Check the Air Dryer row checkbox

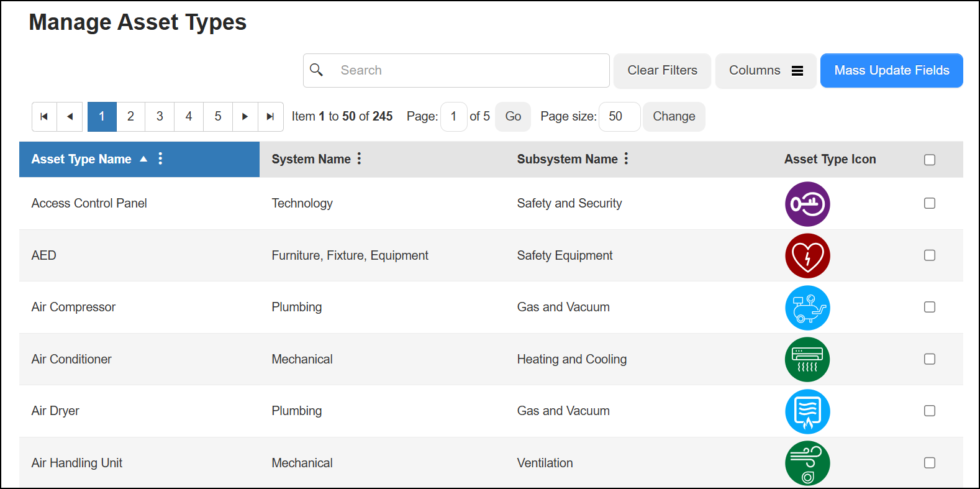[x=930, y=411]
